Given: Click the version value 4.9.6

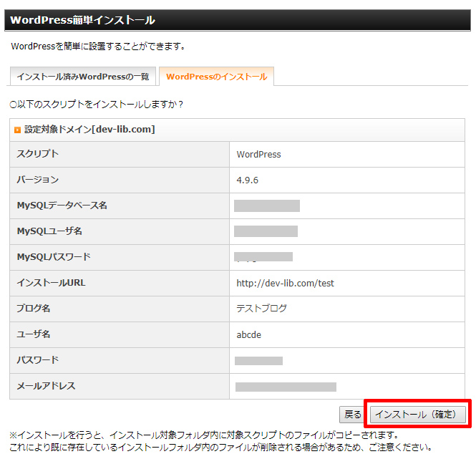Looking at the screenshot, I should [x=247, y=180].
